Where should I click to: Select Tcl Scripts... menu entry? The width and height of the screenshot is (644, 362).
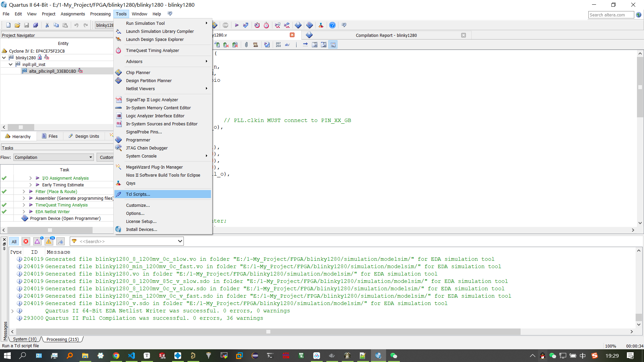[x=138, y=194]
